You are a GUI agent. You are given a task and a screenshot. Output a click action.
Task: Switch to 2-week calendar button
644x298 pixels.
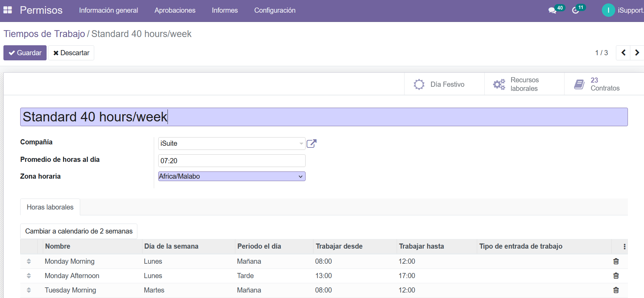point(79,231)
